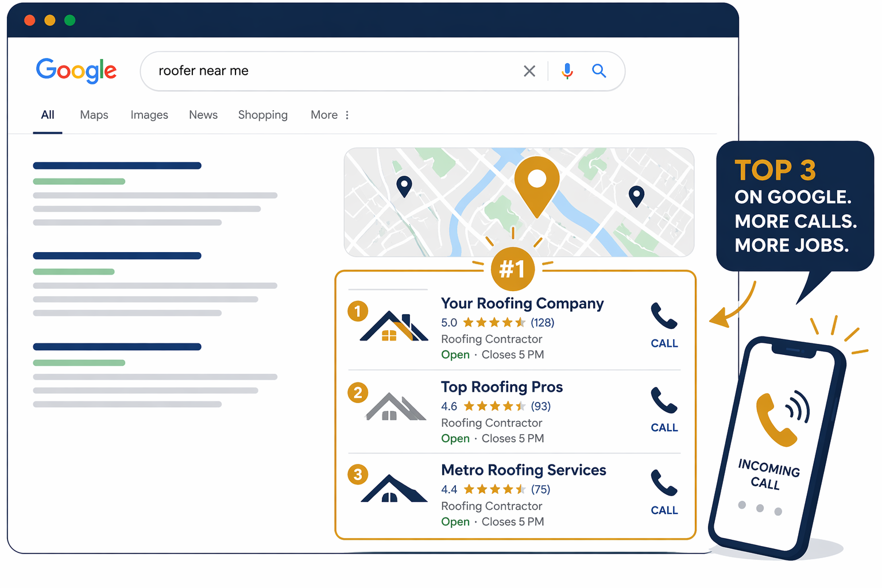This screenshot has width=882, height=588.
Task: Call Top Roofing Pros via phone icon
Action: coord(664,410)
